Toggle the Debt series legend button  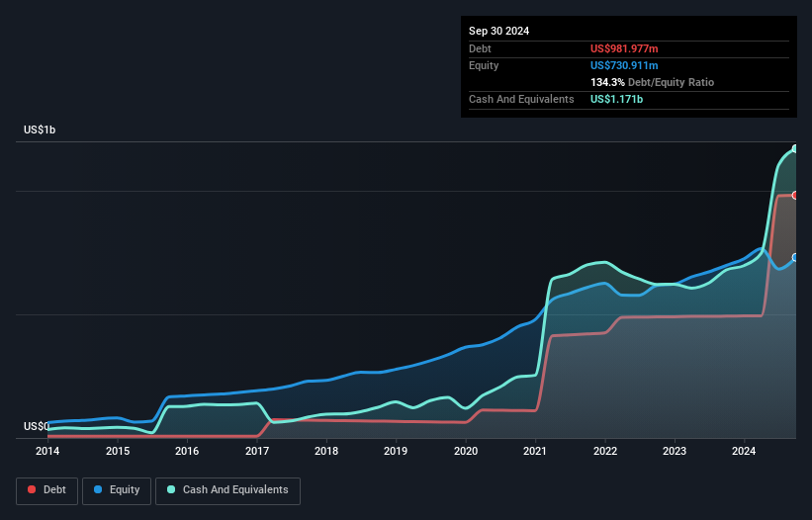[x=46, y=490]
